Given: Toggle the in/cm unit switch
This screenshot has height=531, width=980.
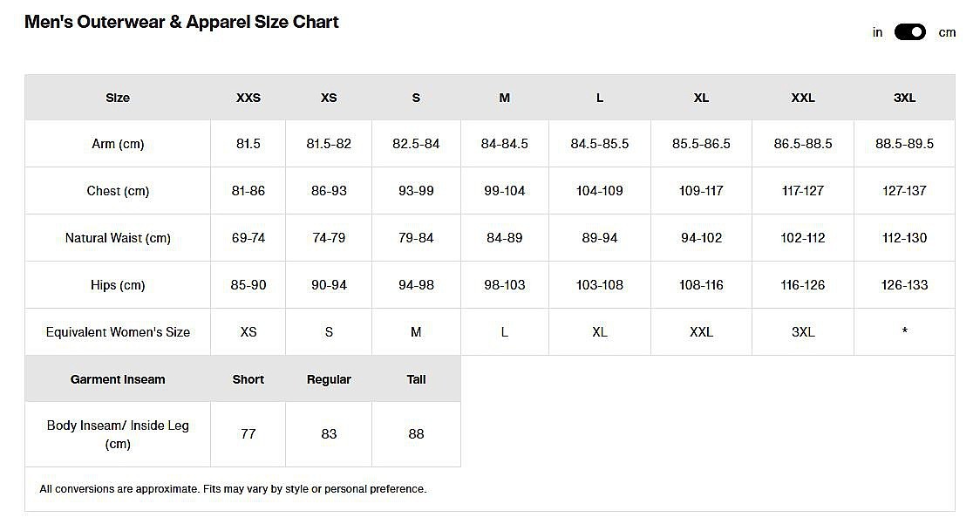Looking at the screenshot, I should click(909, 32).
